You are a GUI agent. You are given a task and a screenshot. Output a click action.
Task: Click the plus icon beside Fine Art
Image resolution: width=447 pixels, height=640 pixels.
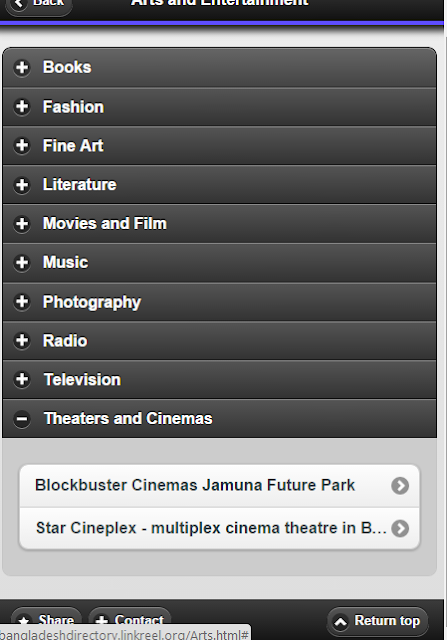tap(22, 145)
